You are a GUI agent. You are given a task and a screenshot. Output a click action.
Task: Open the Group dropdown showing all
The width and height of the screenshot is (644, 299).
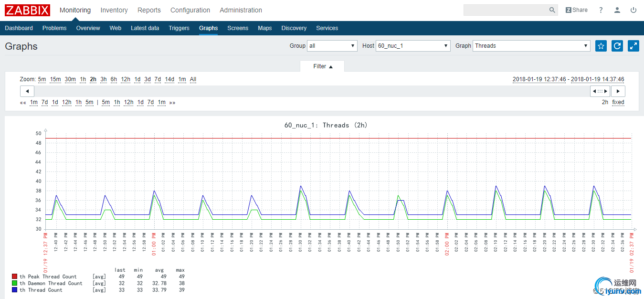tap(332, 46)
